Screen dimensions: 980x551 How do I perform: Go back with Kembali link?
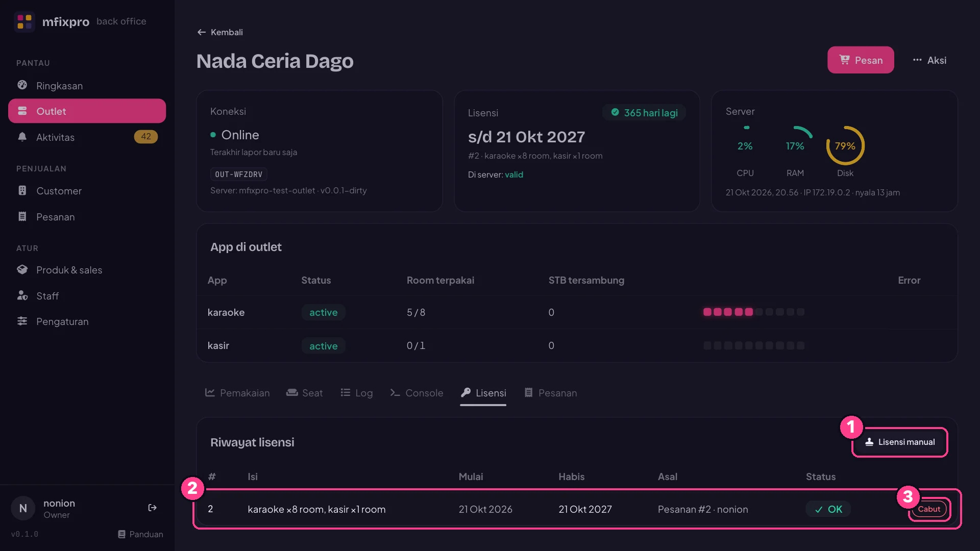(x=220, y=32)
